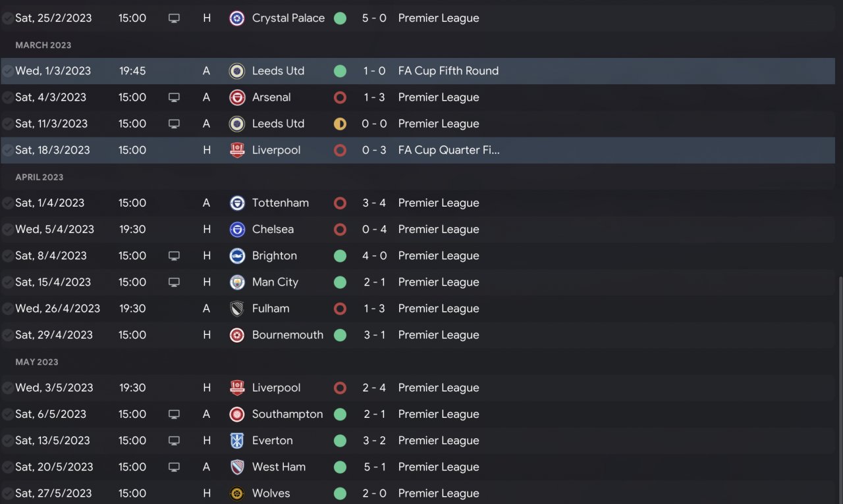Click the Arsenal club badge

click(237, 97)
